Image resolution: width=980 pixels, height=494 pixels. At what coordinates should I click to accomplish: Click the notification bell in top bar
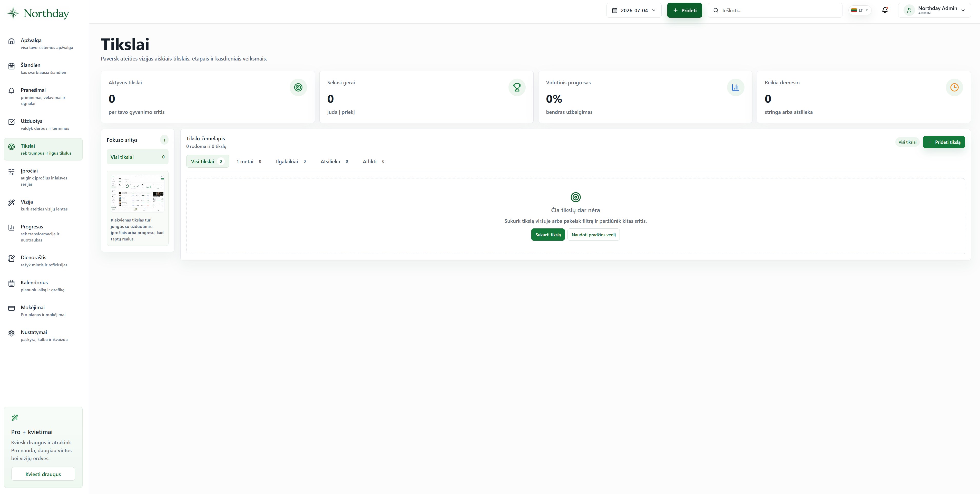pos(885,10)
